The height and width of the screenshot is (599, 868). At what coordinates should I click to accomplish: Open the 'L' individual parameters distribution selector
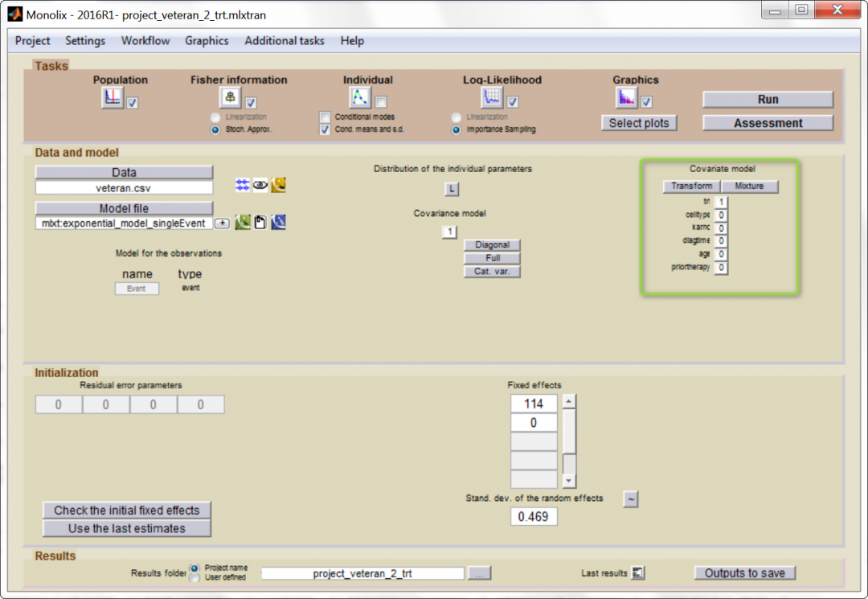pos(452,188)
